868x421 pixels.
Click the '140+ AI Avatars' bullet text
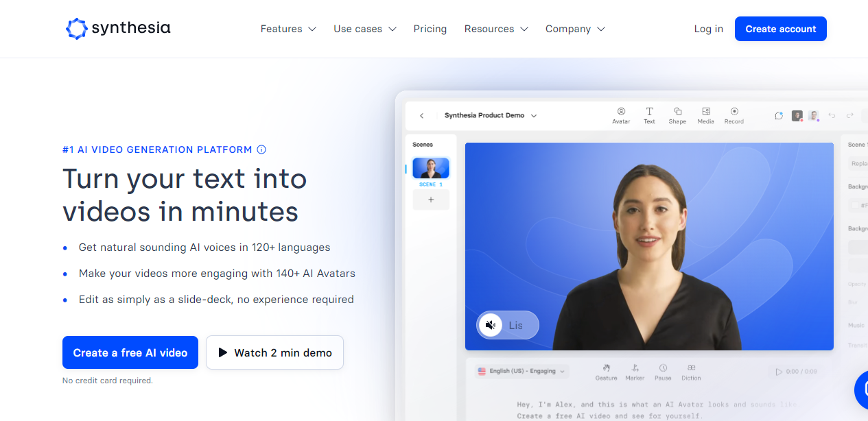(217, 274)
